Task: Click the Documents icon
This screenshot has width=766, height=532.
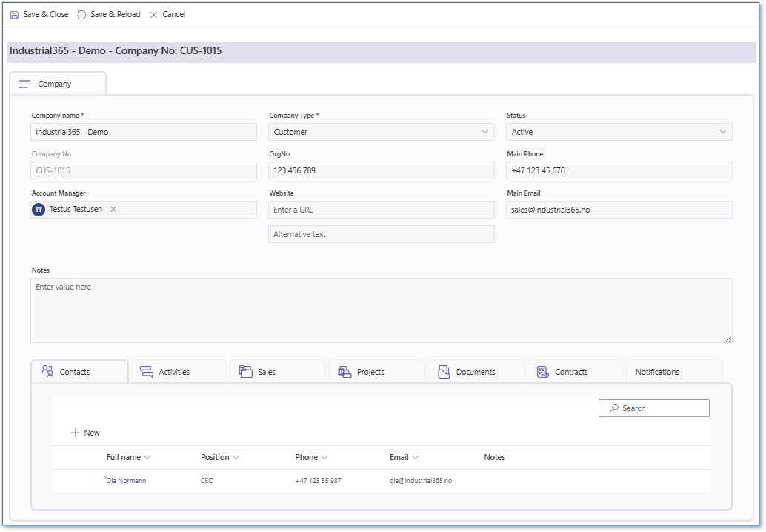Action: (x=444, y=372)
